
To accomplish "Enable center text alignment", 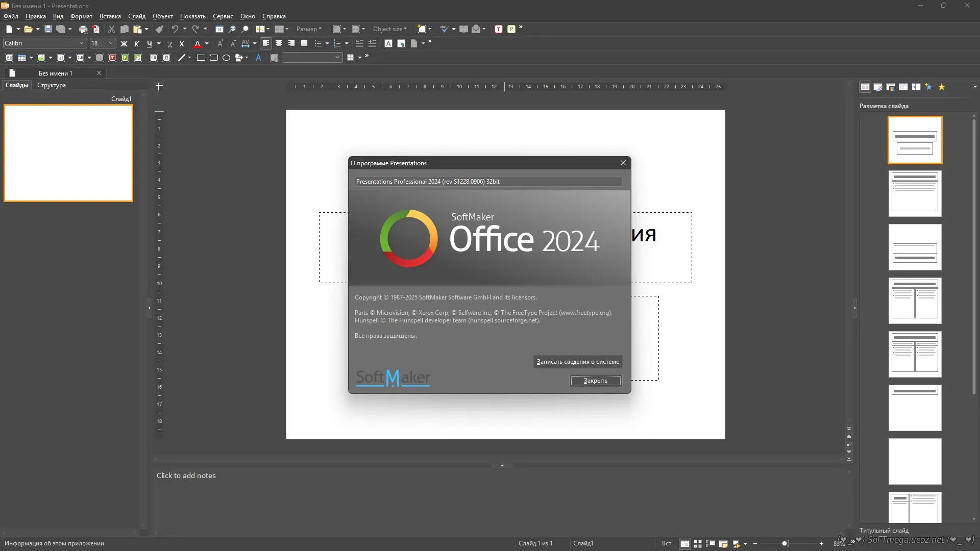I will click(x=279, y=43).
